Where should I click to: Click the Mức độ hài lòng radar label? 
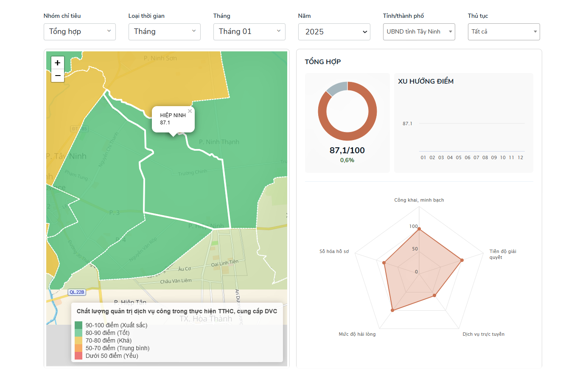(357, 334)
